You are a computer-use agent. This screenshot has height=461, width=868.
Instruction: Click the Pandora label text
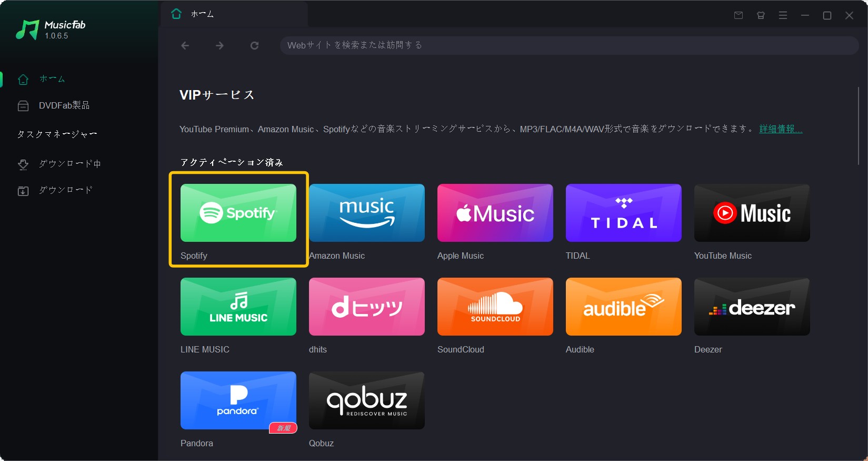(x=197, y=443)
